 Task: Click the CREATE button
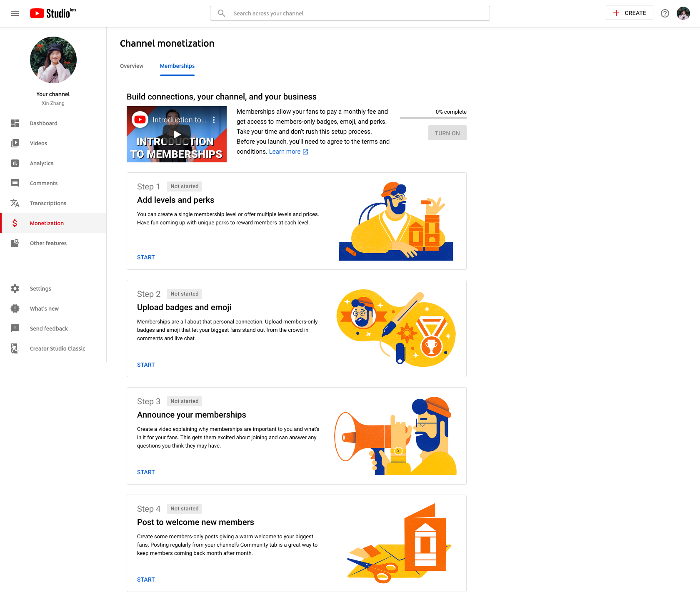[629, 12]
